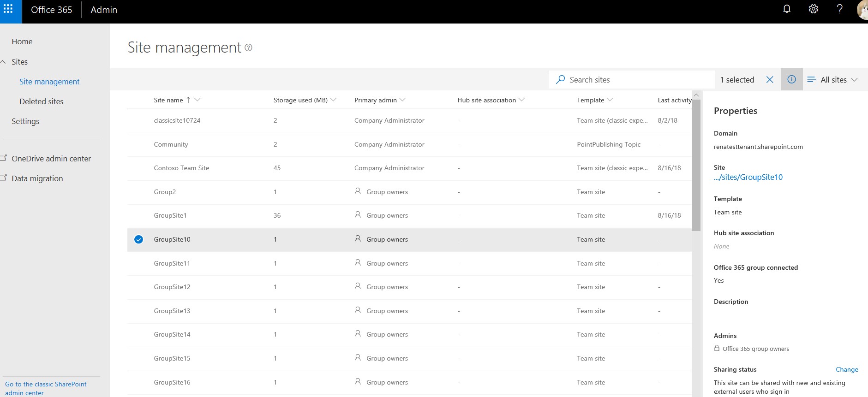Open the Template column dropdown
This screenshot has width=868, height=397.
tap(610, 100)
